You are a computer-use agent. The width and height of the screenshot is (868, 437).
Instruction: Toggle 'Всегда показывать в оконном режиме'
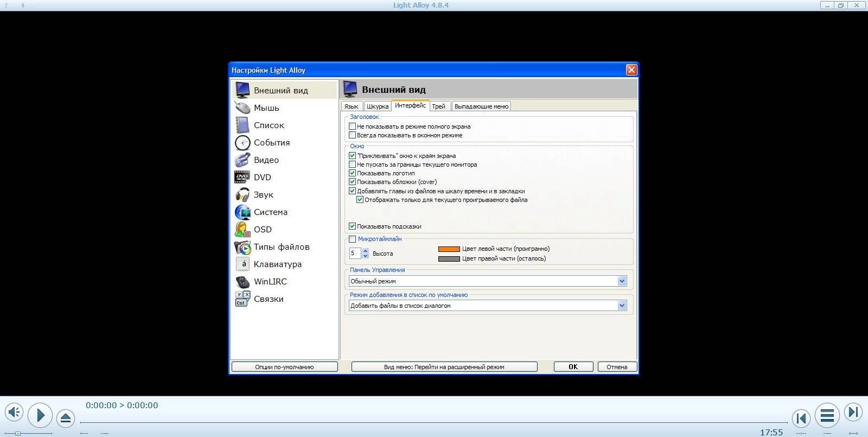(x=352, y=135)
